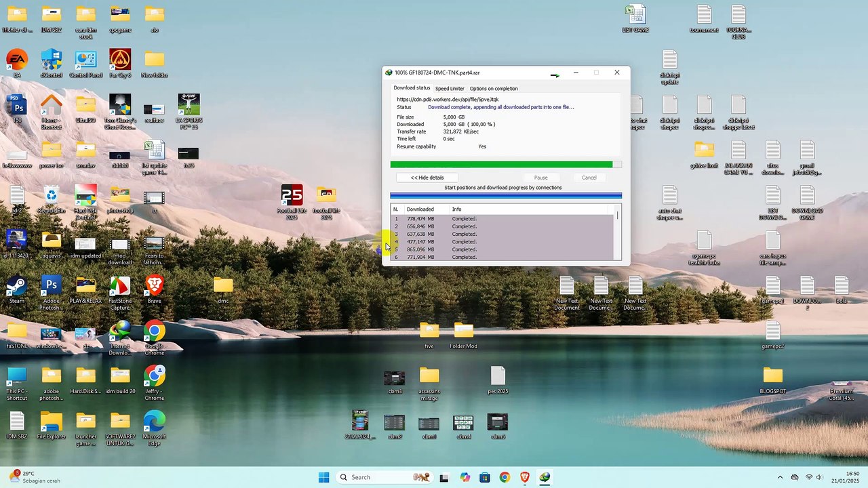Select connection row 4 with 477,147 MB

coord(502,242)
